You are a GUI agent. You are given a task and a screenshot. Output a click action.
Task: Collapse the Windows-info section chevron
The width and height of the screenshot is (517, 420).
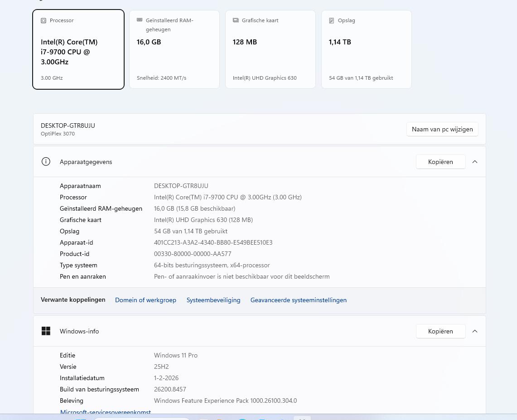[475, 331]
